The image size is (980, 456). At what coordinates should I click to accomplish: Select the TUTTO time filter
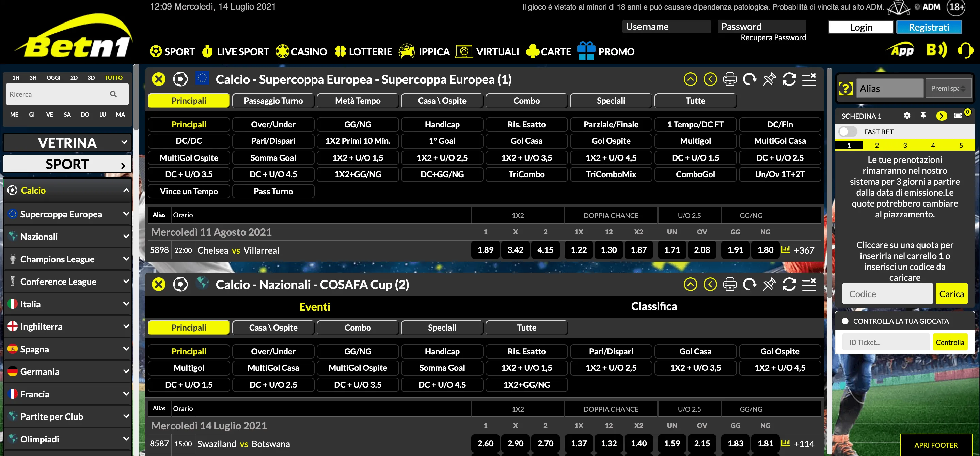click(113, 77)
